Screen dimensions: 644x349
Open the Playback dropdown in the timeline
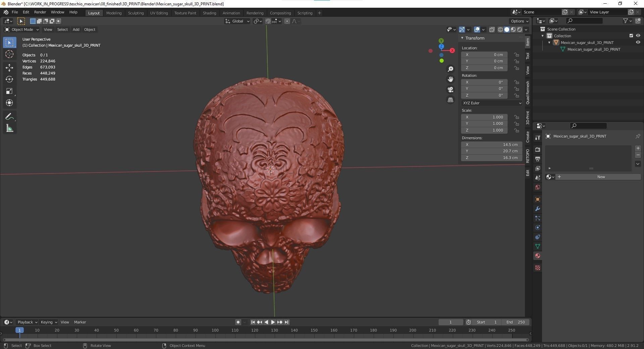(27, 322)
